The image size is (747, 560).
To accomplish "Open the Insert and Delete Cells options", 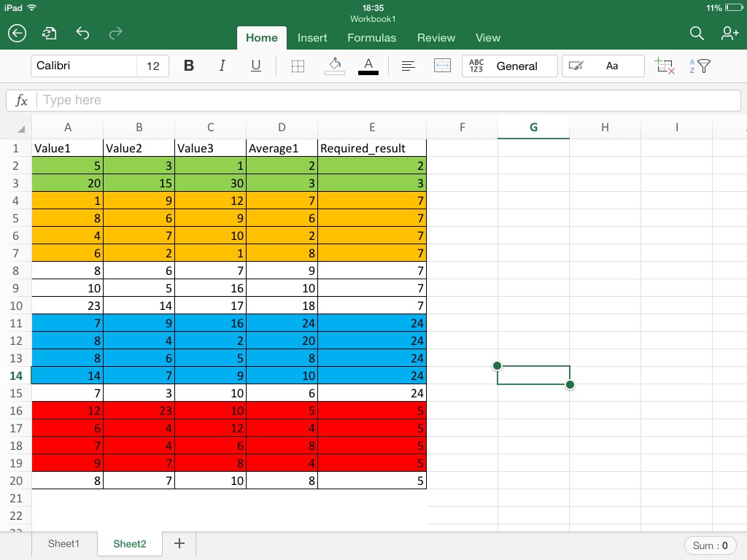I will [665, 66].
